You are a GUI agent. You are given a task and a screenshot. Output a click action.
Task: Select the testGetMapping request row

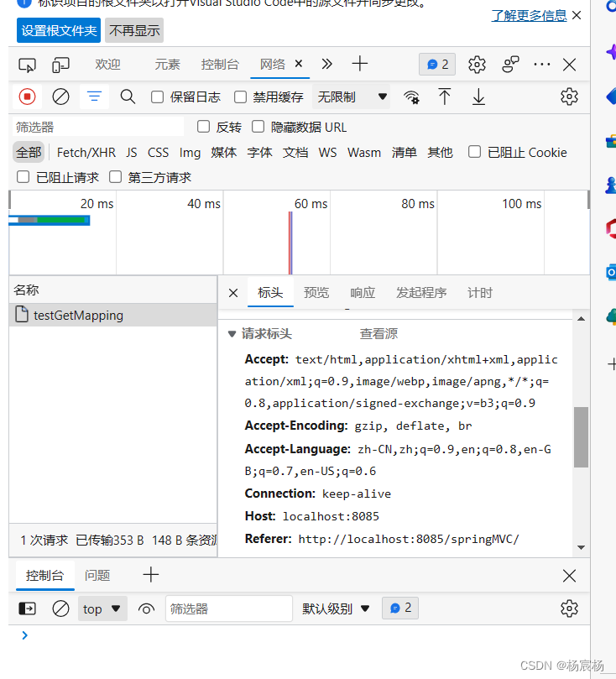[113, 315]
